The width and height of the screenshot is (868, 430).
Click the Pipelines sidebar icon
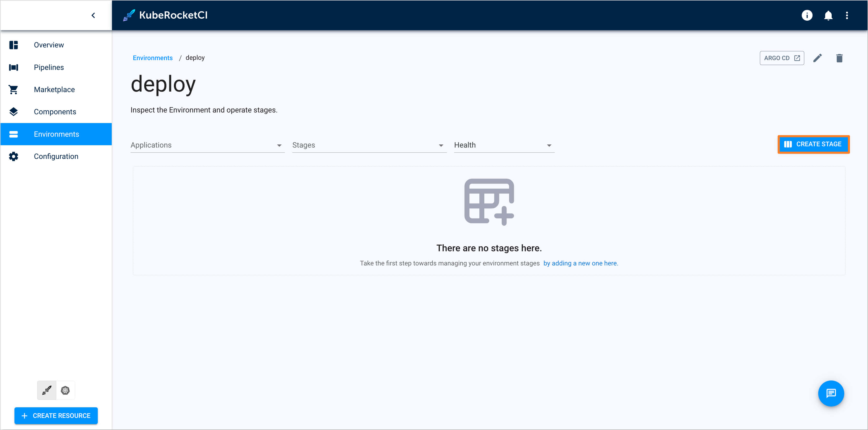click(14, 67)
